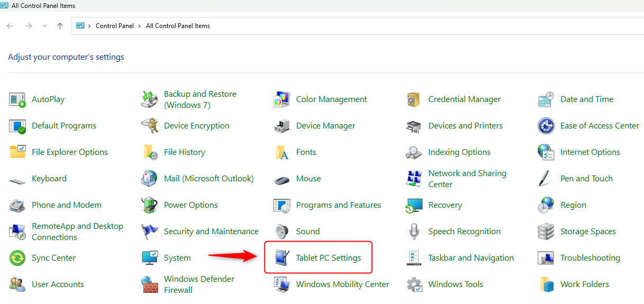Open Windows Mobility Center link
This screenshot has height=304, width=644.
pos(343,284)
